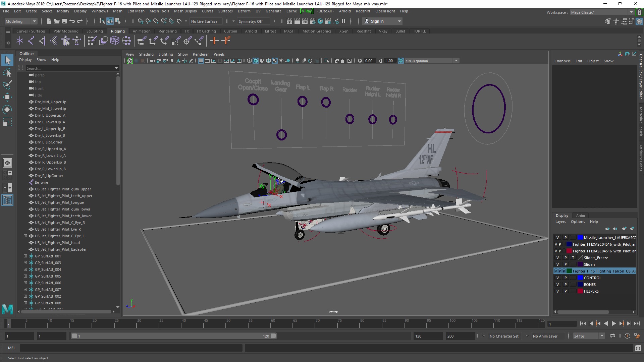Redo the last undone action
The width and height of the screenshot is (644, 362).
pyautogui.click(x=80, y=21)
